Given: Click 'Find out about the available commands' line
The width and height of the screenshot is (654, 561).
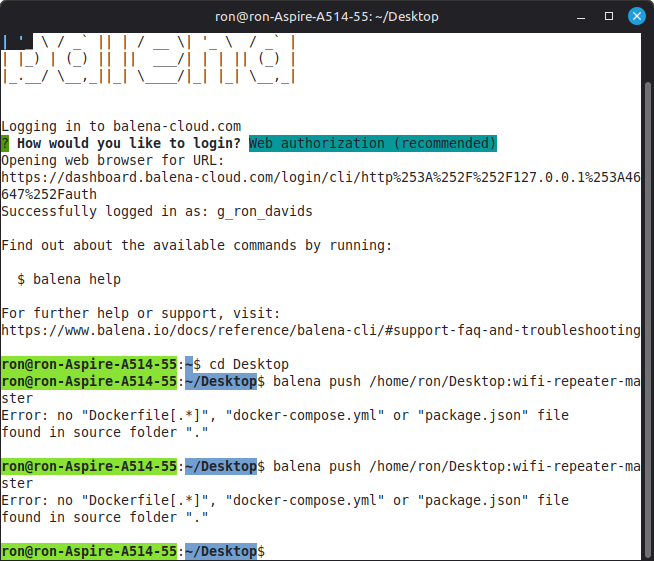Looking at the screenshot, I should coord(196,245).
